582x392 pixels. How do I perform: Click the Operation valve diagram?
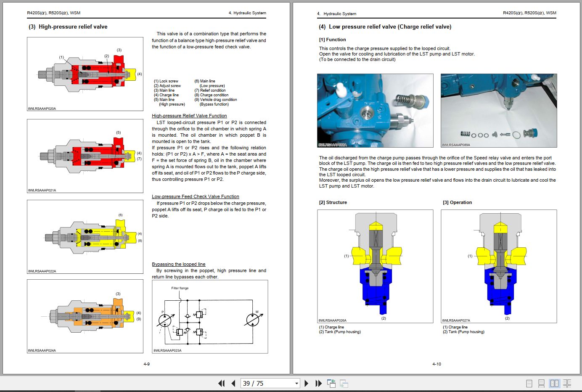point(498,266)
